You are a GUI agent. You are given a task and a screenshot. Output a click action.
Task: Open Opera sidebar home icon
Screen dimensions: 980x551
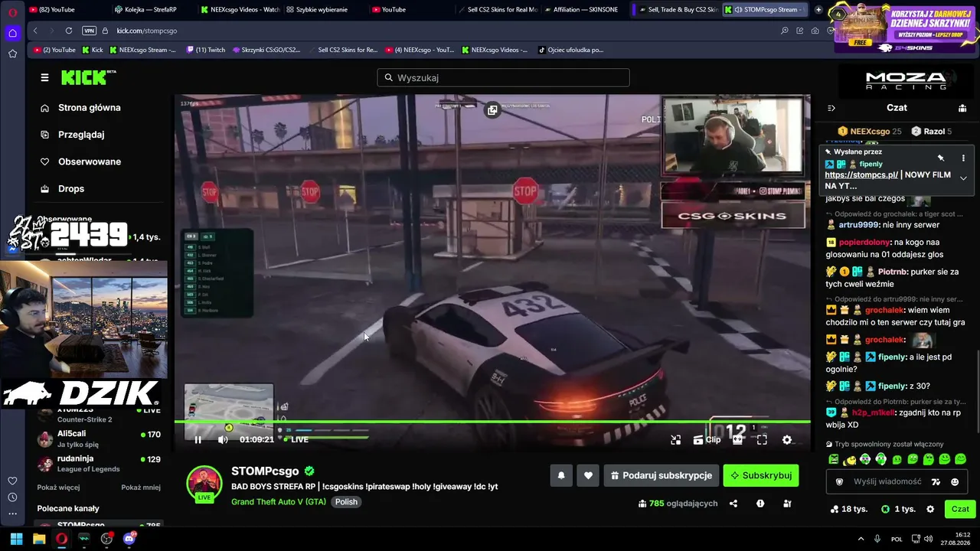click(12, 33)
